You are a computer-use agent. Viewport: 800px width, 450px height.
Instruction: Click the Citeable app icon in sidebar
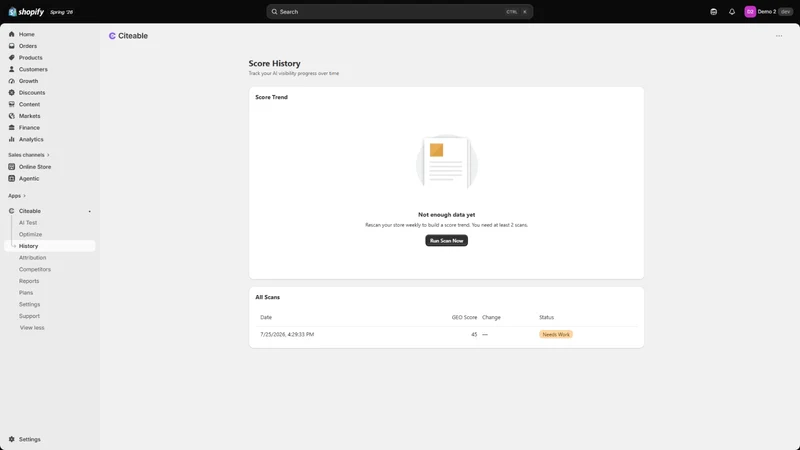point(12,211)
